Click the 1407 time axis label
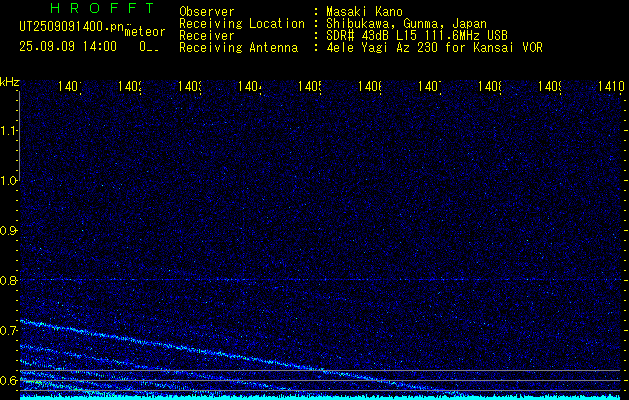Image resolution: width=629 pixels, height=400 pixels. [x=430, y=86]
